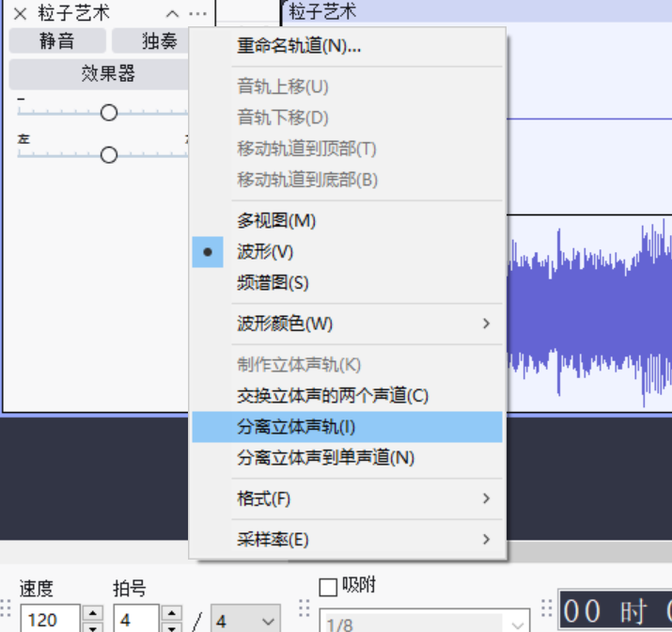Screen dimensions: 672x632
Task: Mute the track with 静音 button
Action: pos(56,40)
